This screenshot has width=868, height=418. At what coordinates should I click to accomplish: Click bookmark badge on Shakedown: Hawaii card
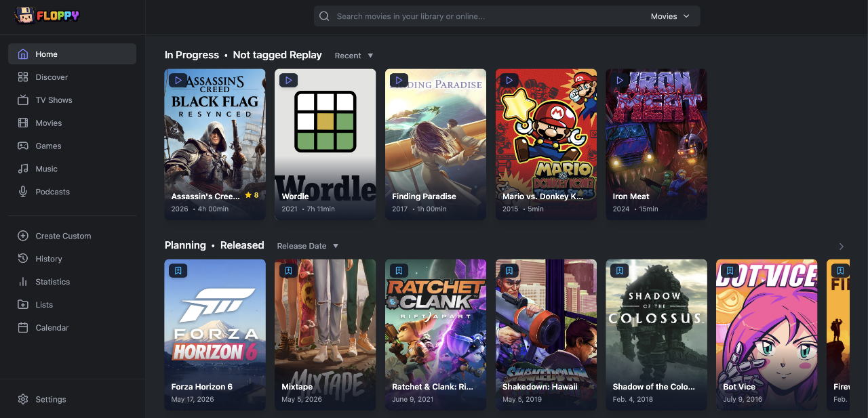pyautogui.click(x=509, y=271)
